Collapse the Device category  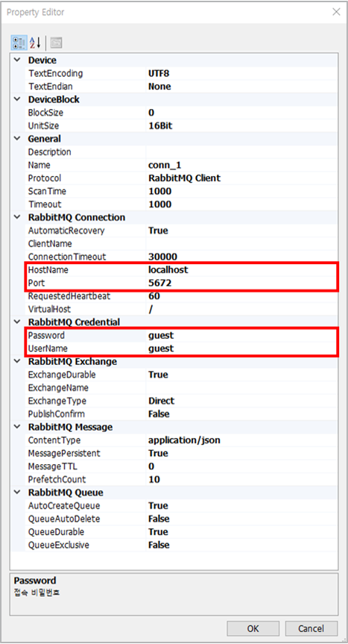[17, 60]
